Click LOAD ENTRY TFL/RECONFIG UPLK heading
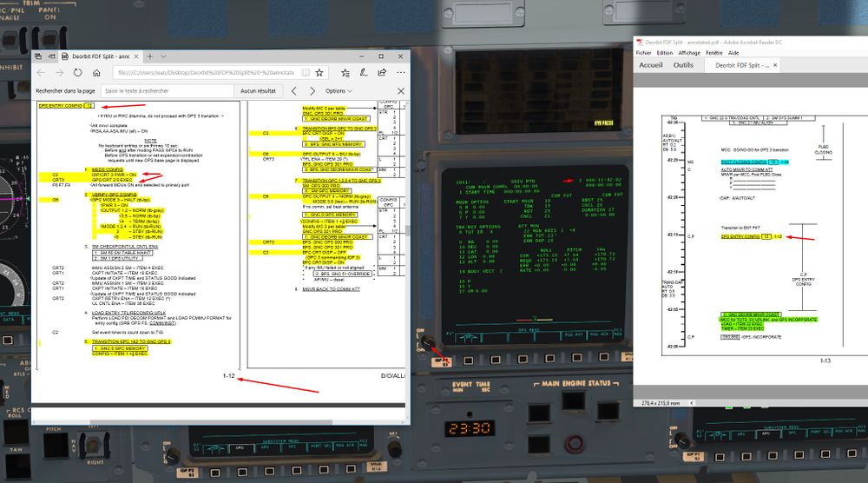Screen dimensions: 868x483 128,313
